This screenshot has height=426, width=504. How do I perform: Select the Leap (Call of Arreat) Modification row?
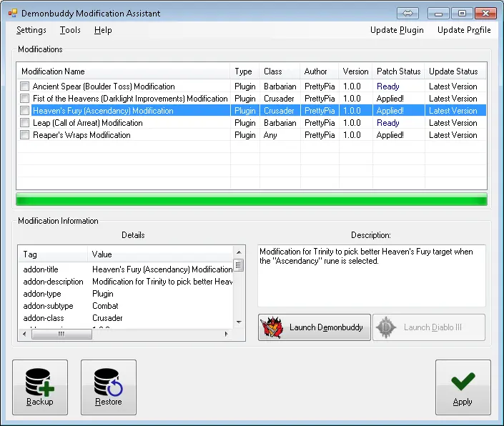tap(252, 123)
